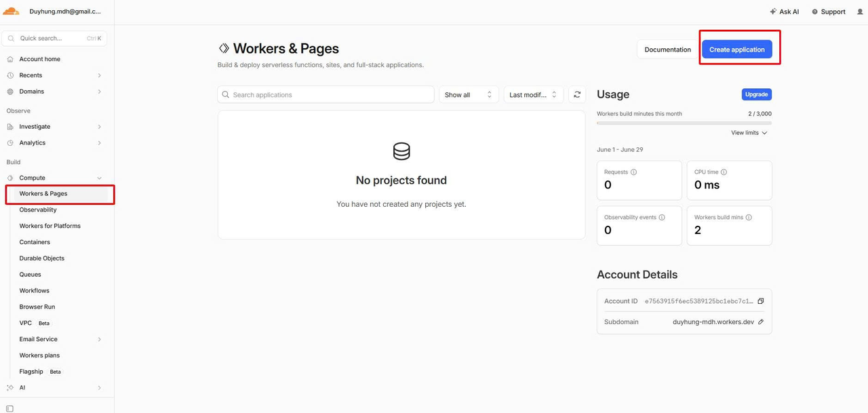Image resolution: width=868 pixels, height=413 pixels.
Task: Click the Workers build mins info icon
Action: (749, 218)
